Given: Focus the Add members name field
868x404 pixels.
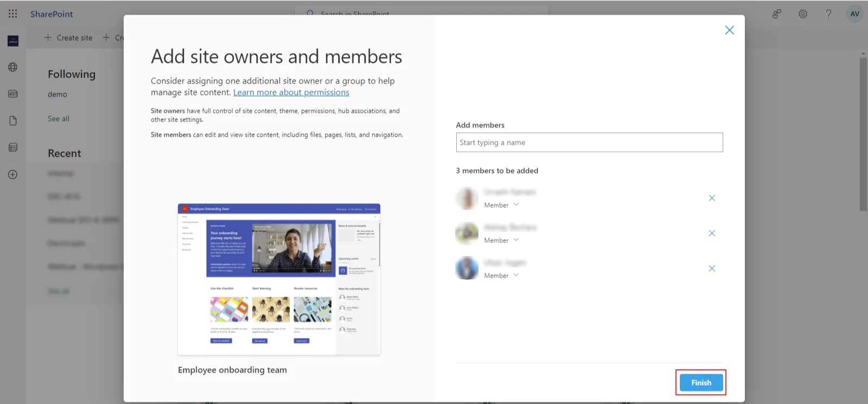Looking at the screenshot, I should pyautogui.click(x=589, y=143).
